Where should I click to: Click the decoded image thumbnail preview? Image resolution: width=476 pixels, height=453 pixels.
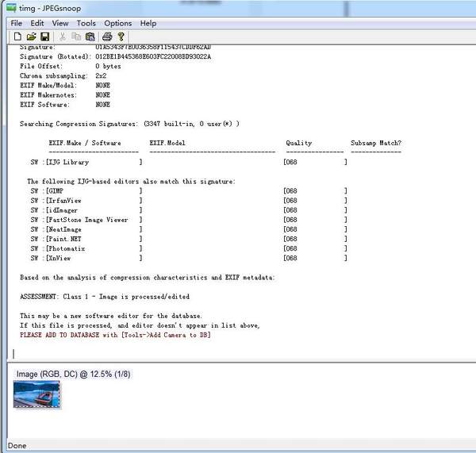coord(36,394)
